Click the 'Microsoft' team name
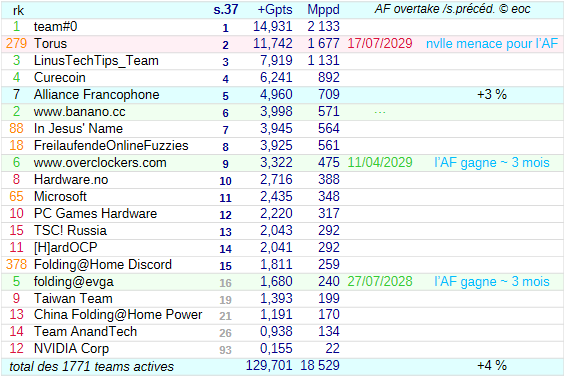Viewport: 565px width, 377px height. click(60, 196)
